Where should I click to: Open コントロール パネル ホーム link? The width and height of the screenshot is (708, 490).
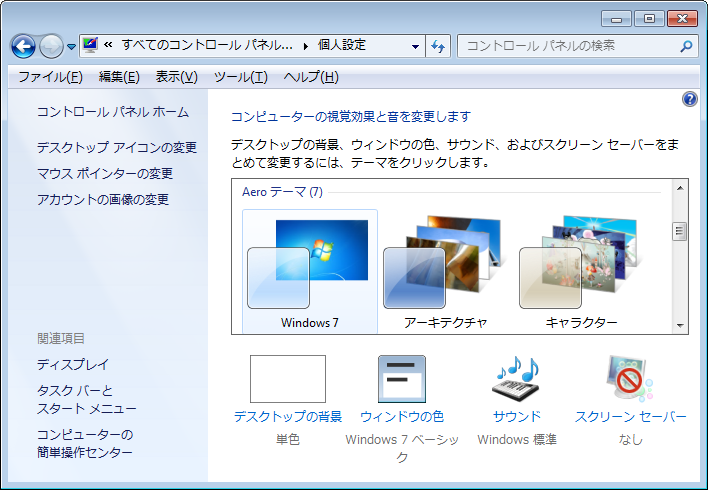point(113,112)
